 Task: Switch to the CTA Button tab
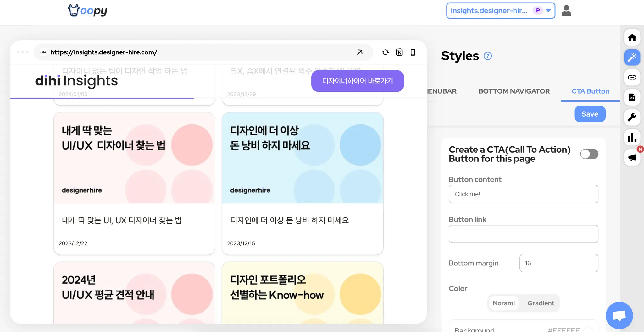(590, 91)
